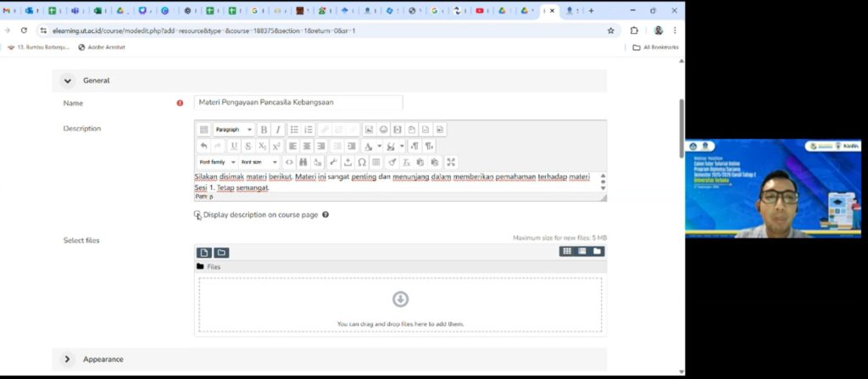
Task: Enable Display description on course page
Action: tap(198, 215)
